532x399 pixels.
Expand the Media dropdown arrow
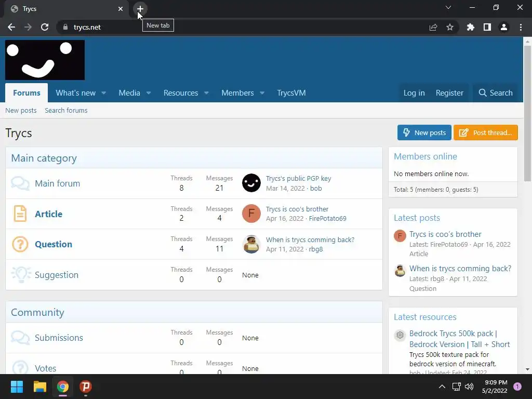pos(149,93)
